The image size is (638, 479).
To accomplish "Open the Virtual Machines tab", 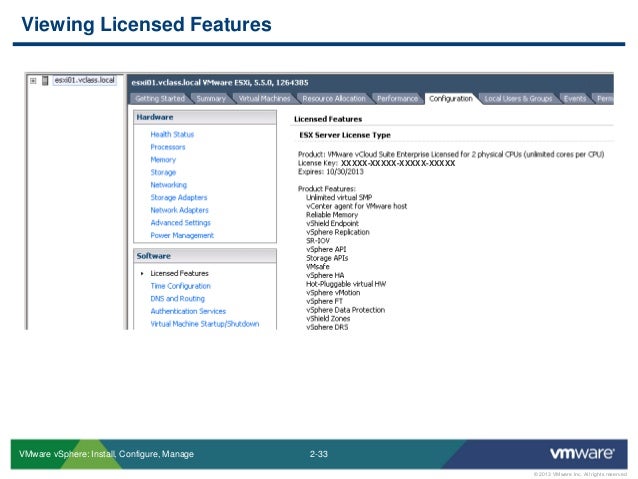I will [x=264, y=98].
